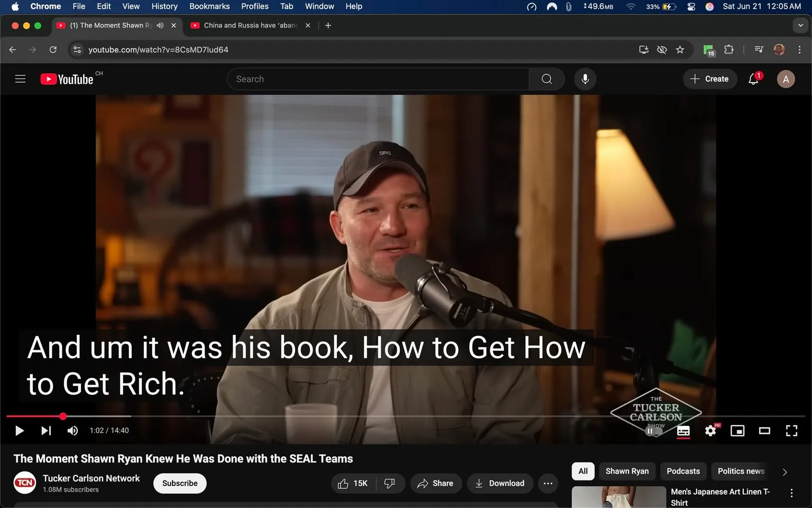This screenshot has width=812, height=508.
Task: Toggle theater mode view
Action: click(764, 431)
